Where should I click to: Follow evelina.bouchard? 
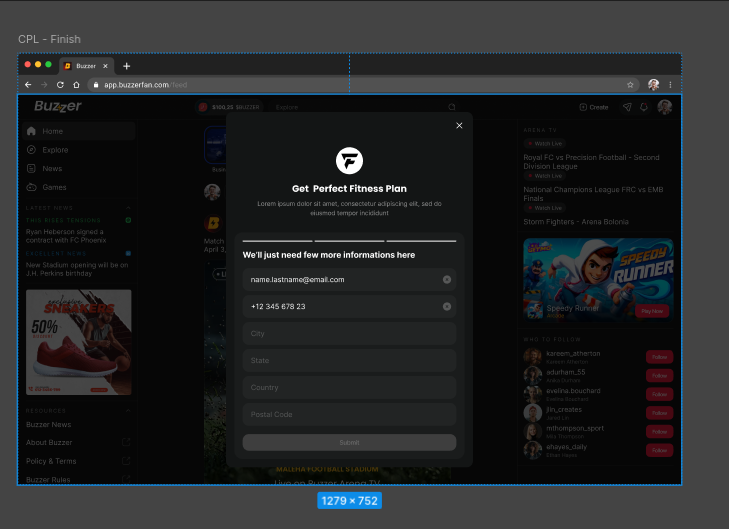pyautogui.click(x=659, y=394)
